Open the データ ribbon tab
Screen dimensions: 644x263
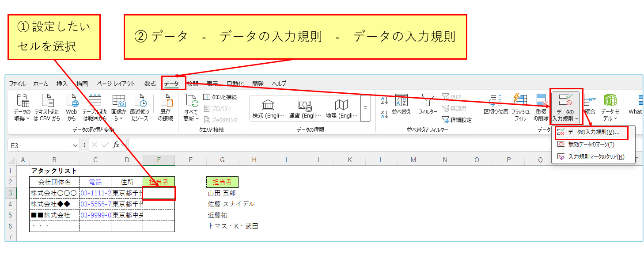click(x=171, y=84)
